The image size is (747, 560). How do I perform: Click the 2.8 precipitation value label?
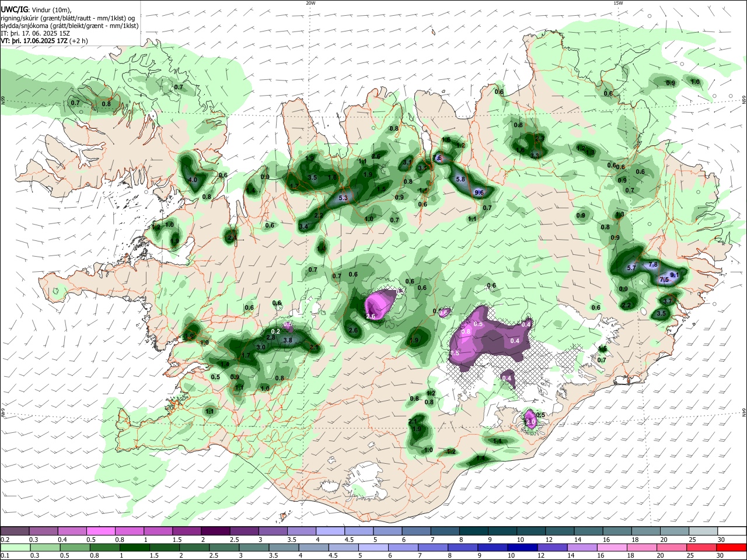tap(271, 337)
